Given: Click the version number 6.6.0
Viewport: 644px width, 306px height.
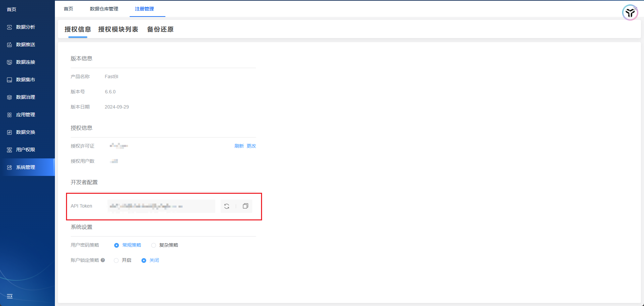Looking at the screenshot, I should [x=110, y=92].
